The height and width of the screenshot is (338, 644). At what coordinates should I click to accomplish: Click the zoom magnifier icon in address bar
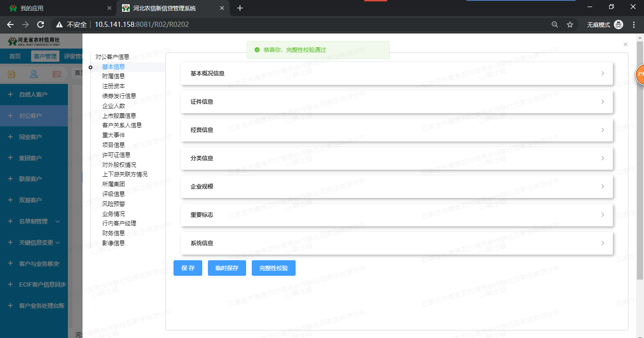tap(555, 25)
